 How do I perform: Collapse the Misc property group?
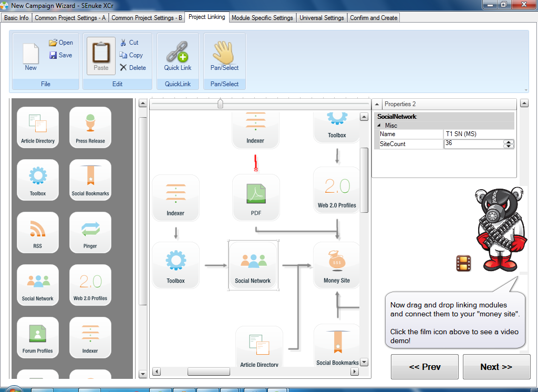tap(379, 126)
